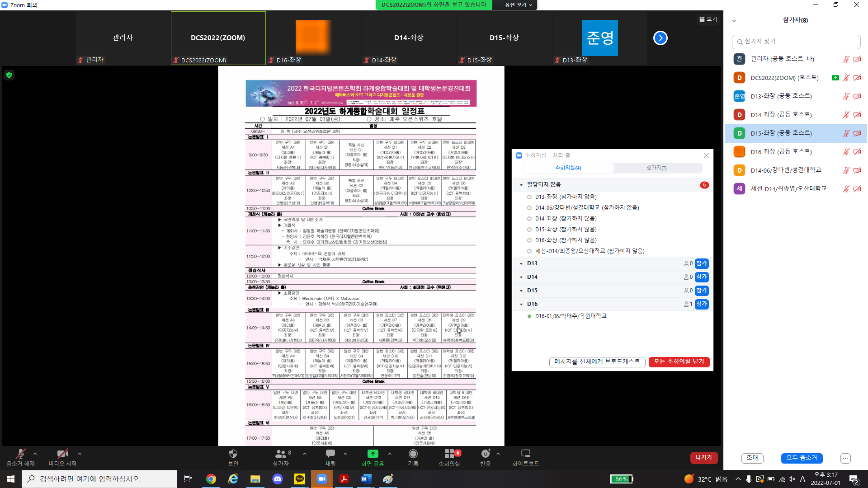The image size is (868, 488).
Task: Collapse the D16 breakout room list
Action: (x=521, y=304)
